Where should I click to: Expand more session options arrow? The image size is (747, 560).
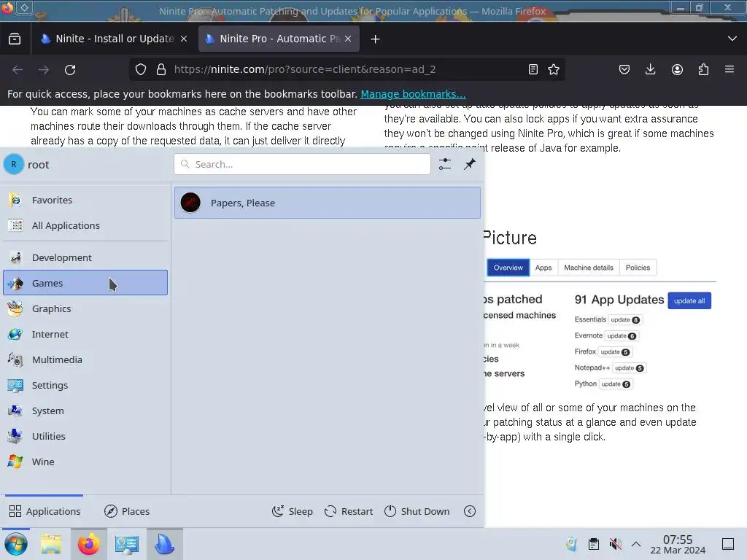point(470,511)
